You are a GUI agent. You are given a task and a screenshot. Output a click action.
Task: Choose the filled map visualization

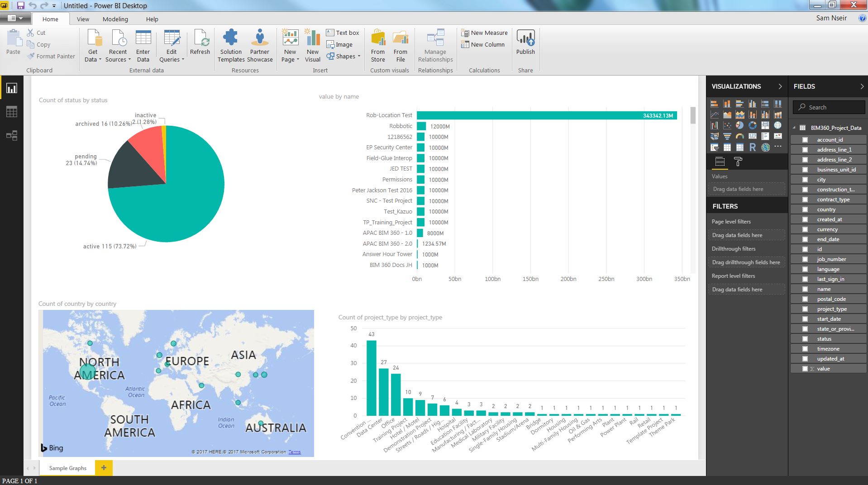pyautogui.click(x=714, y=136)
